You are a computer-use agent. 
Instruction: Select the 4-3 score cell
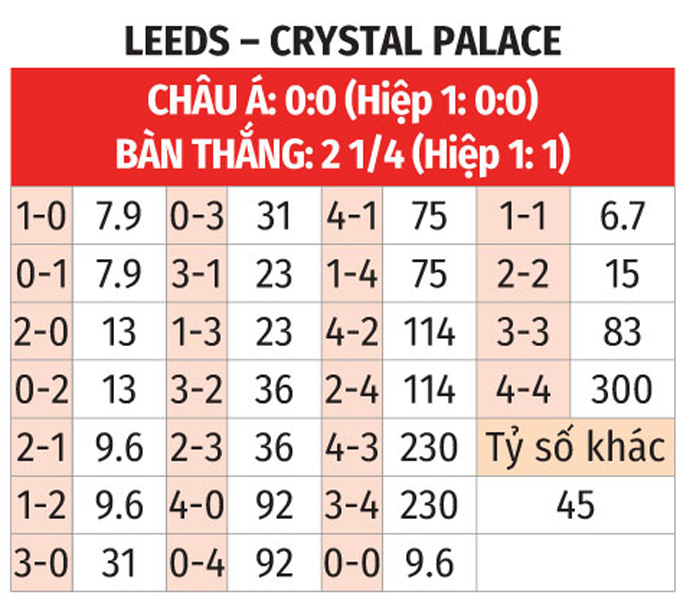[x=351, y=447]
